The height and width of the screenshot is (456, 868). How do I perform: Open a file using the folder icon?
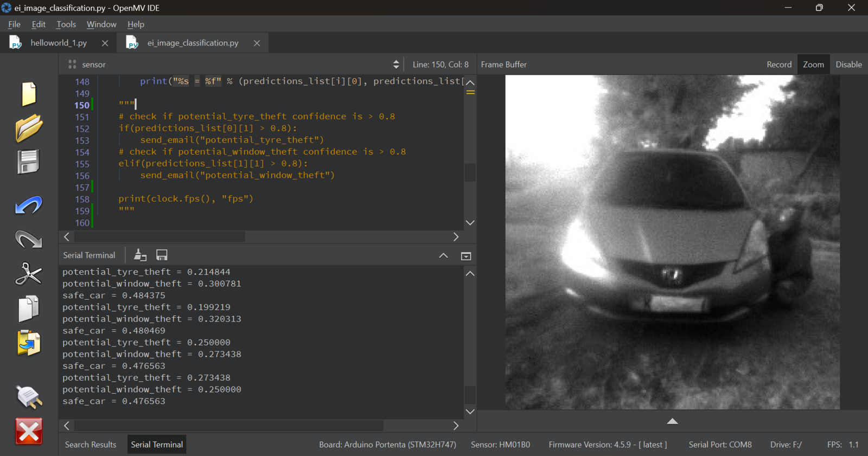29,128
